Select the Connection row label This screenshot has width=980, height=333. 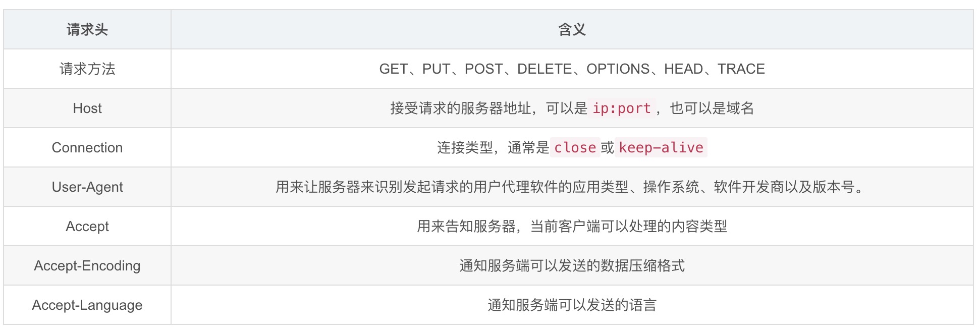pos(87,148)
